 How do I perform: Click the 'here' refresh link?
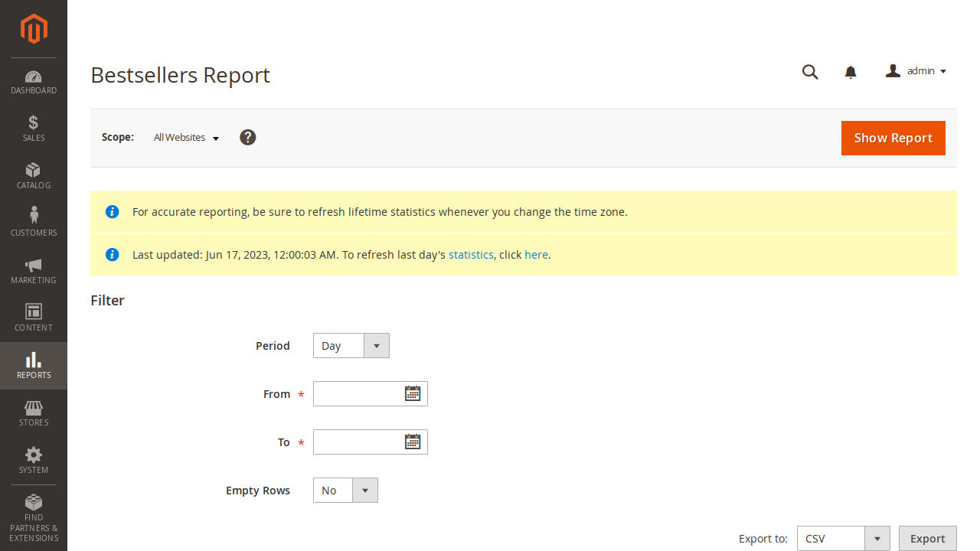pos(536,255)
